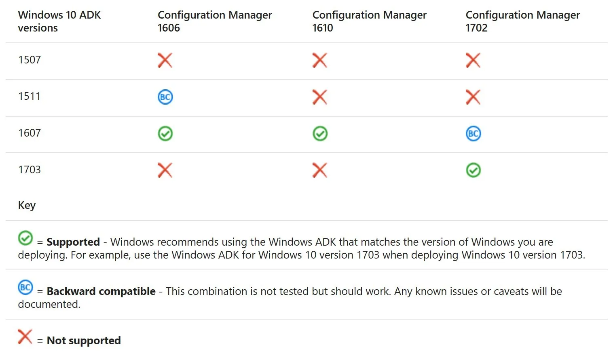Click the green Supported checkmark in the key
The height and width of the screenshot is (364, 613).
(25, 238)
